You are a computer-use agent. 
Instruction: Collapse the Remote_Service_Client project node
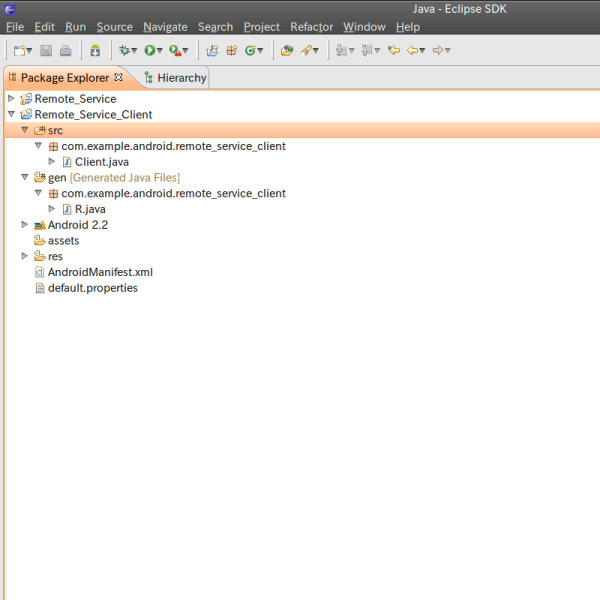(x=11, y=114)
